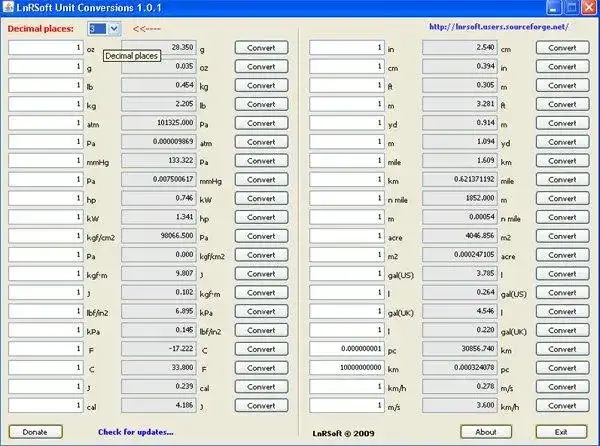Click the result value 1852.000
Screen dimensions: 600x446
point(460,198)
